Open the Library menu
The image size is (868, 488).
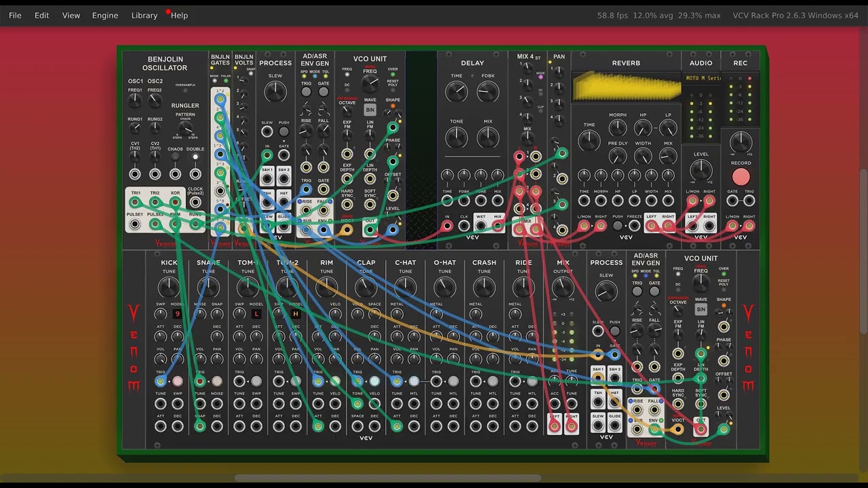144,15
